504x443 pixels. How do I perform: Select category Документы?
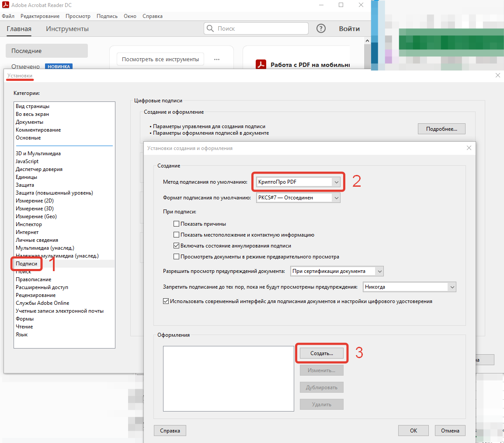tap(29, 122)
